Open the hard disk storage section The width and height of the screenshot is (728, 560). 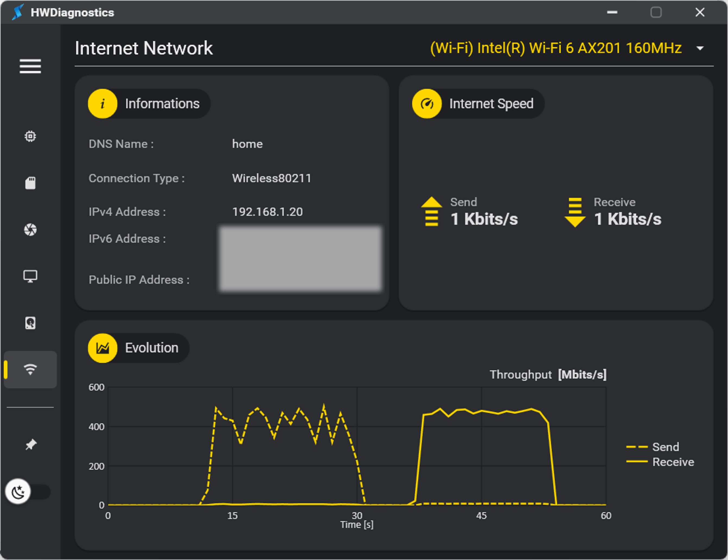click(30, 323)
